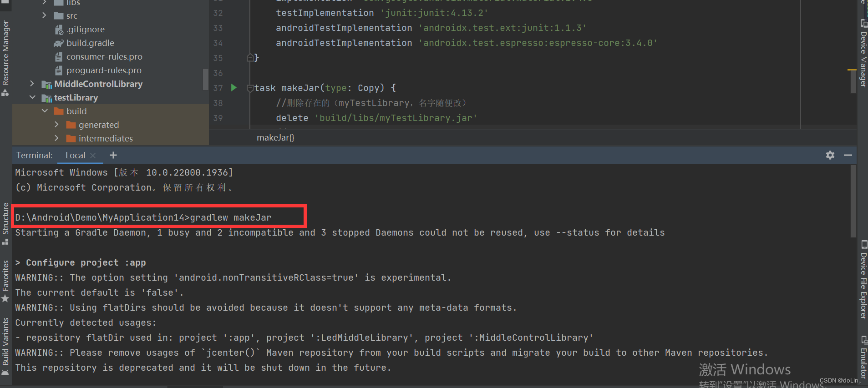Click the 'Currently detected usages:' line
Screen dimensions: 868x388
[x=86, y=322]
